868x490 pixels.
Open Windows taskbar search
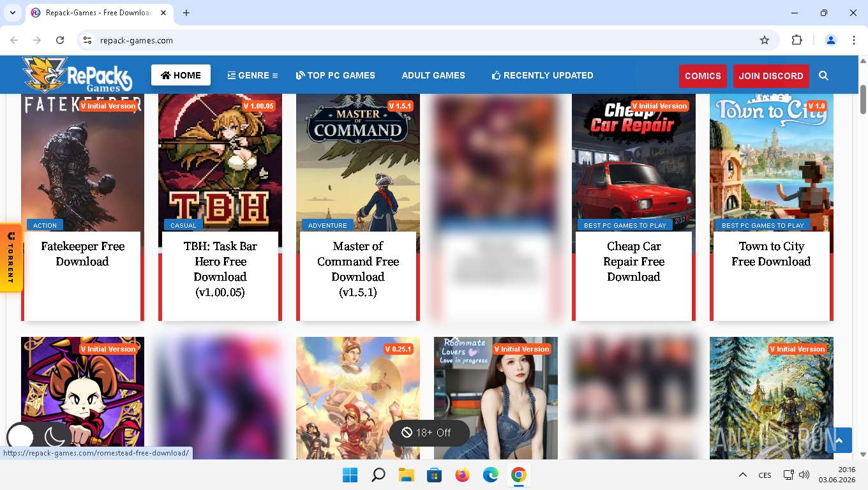pyautogui.click(x=378, y=475)
